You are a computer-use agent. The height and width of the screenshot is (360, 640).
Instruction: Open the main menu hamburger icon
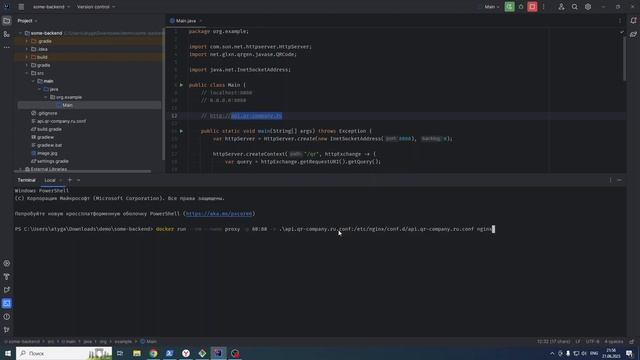click(x=21, y=7)
